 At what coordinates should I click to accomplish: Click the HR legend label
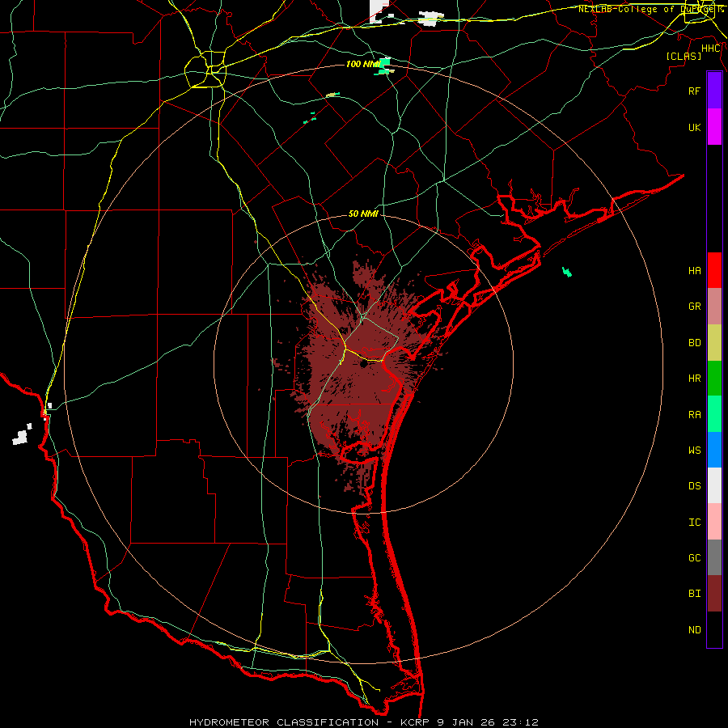tap(694, 379)
